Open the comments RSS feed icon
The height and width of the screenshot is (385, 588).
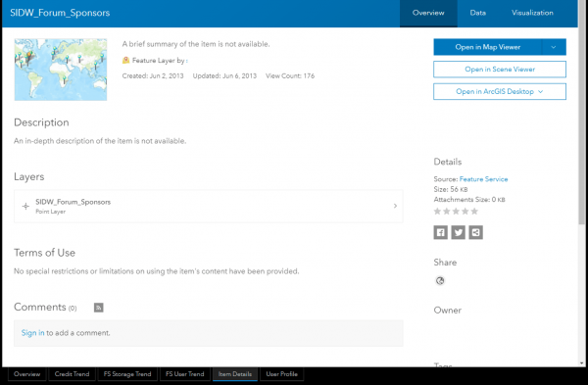tap(99, 308)
